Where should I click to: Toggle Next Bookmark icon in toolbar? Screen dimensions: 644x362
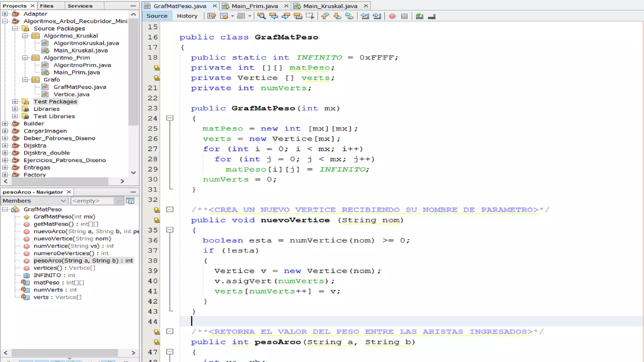tap(337, 16)
